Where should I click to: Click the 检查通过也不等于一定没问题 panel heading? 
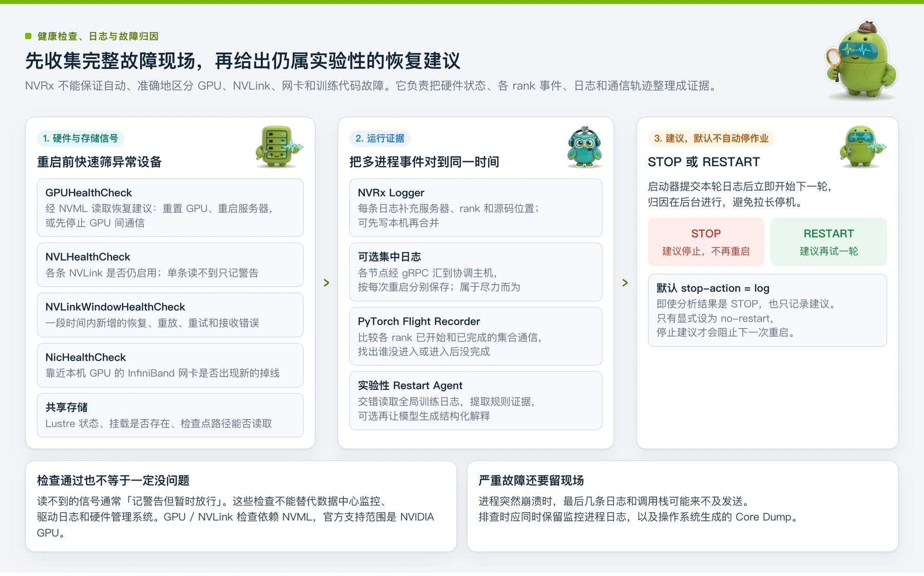113,481
